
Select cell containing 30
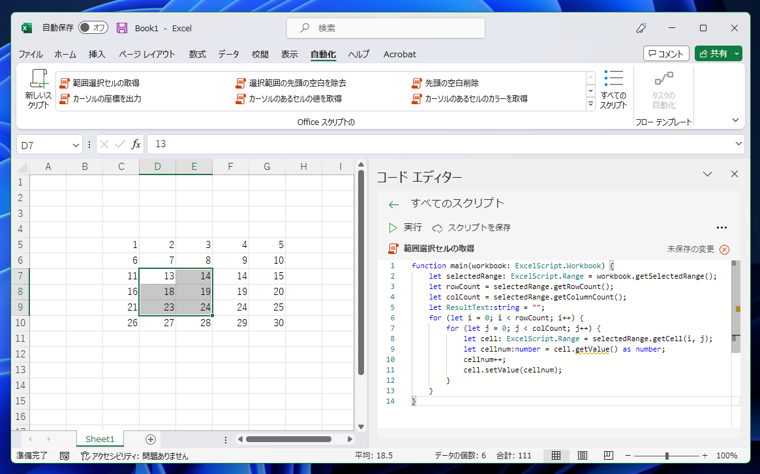click(x=267, y=323)
